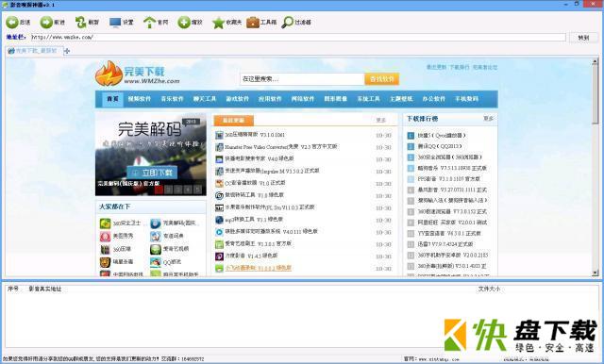This screenshot has width=604, height=364.
Task: Click the Refresh (刷新) icon
Action: point(80,23)
